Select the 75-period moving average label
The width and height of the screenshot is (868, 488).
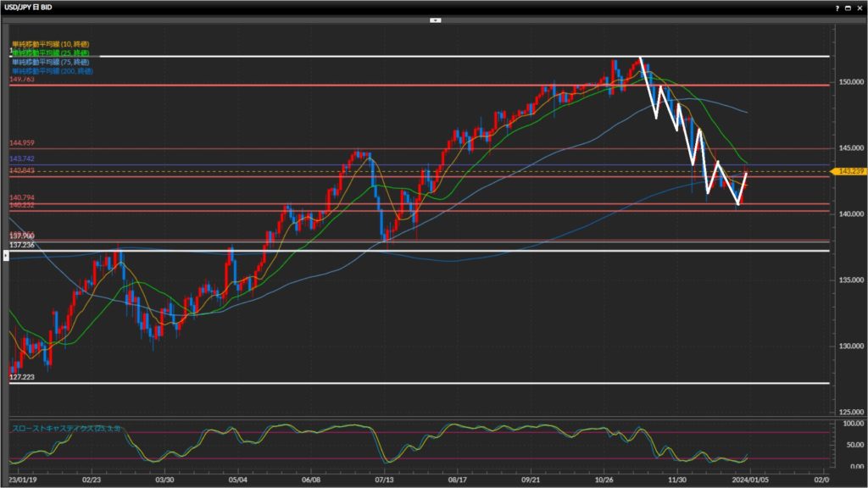[51, 61]
